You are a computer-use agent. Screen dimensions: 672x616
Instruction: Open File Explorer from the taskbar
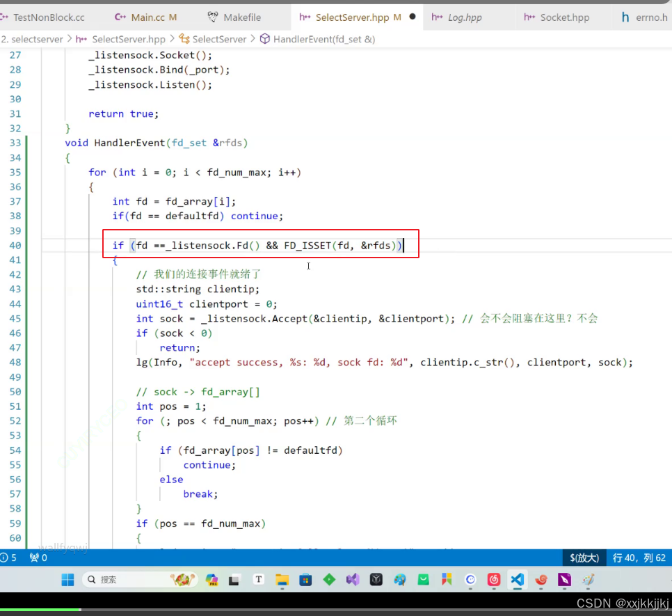tap(282, 580)
